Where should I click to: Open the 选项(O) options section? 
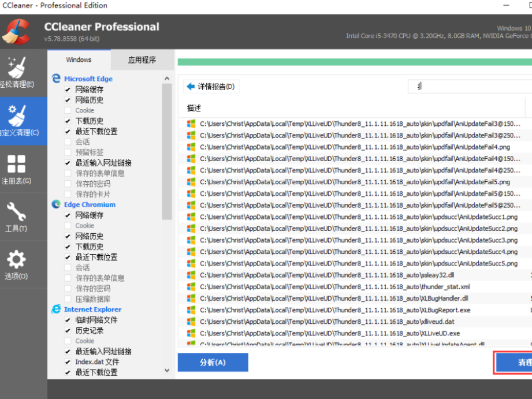pos(23,265)
